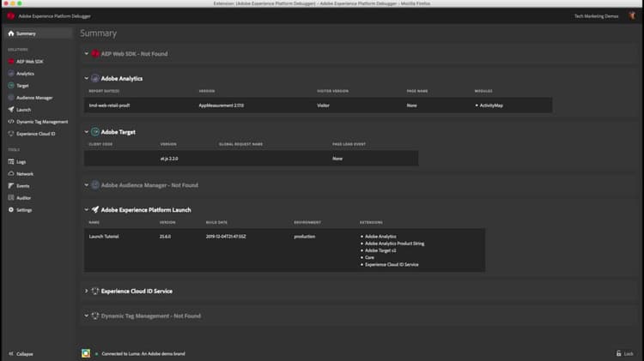This screenshot has height=361, width=644.
Task: Open the Analytics sidebar icon
Action: (11, 74)
